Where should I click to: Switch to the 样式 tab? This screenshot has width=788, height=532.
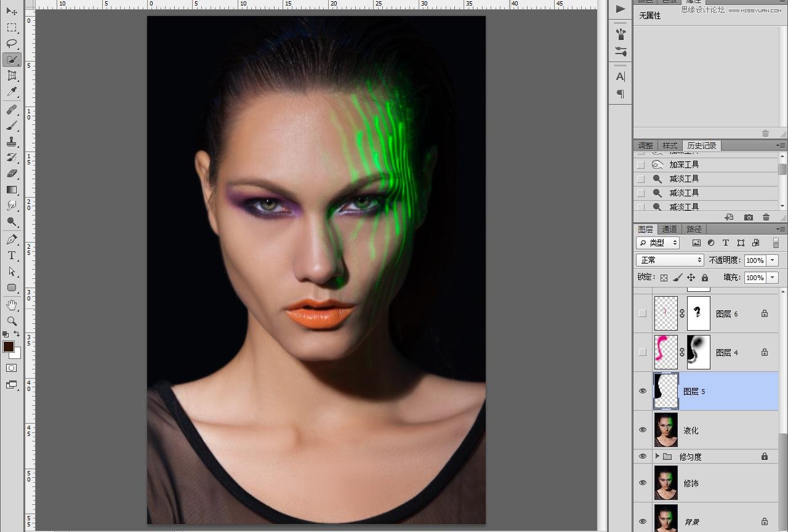(x=670, y=146)
